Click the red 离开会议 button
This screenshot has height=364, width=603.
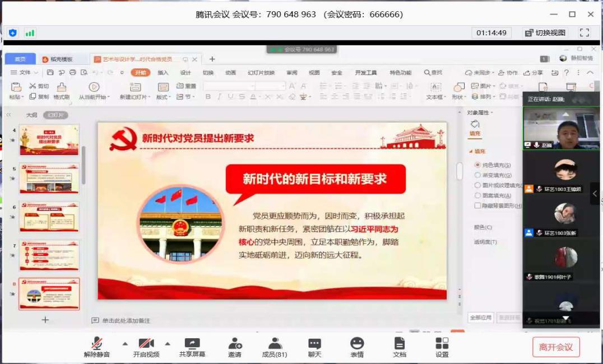tap(556, 347)
